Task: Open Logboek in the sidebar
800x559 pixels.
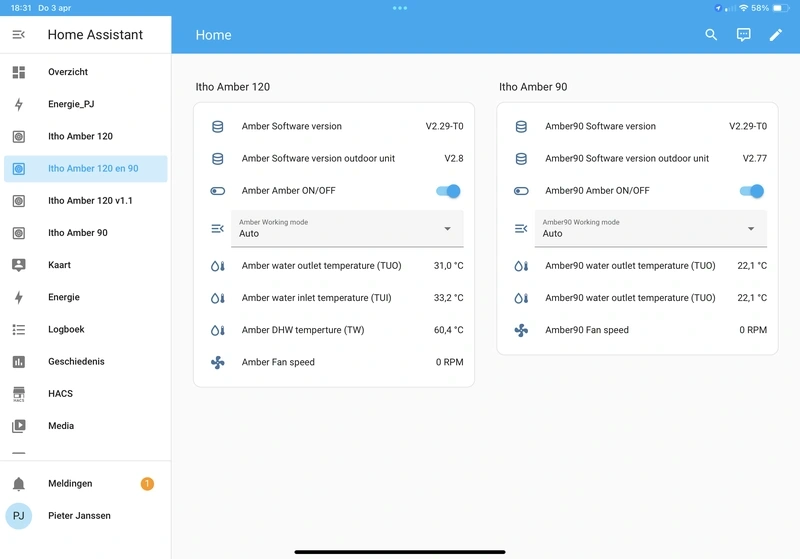Action: tap(86, 329)
